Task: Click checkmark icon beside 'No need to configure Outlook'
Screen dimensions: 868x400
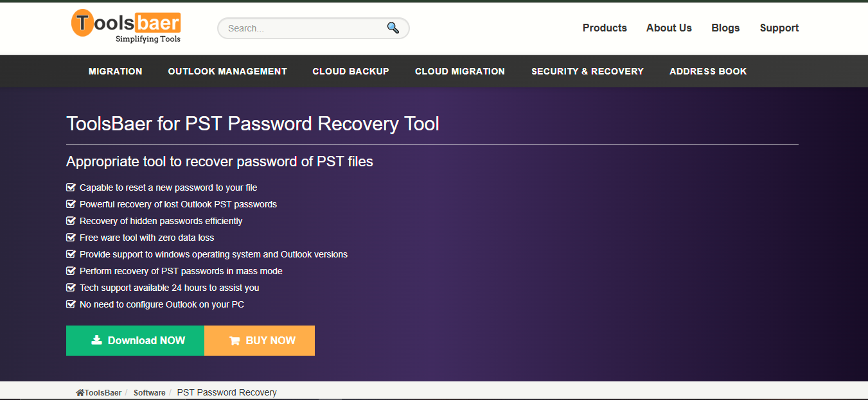Action: coord(71,304)
